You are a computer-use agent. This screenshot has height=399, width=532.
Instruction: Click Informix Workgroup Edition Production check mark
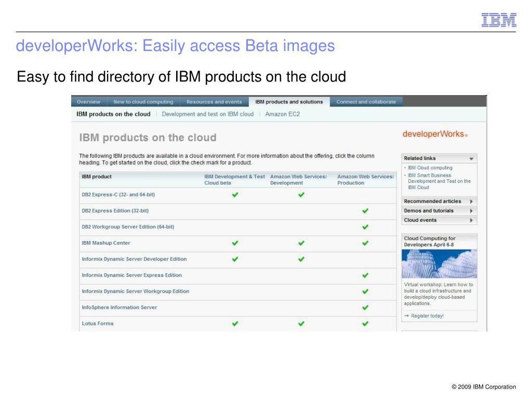pyautogui.click(x=365, y=291)
